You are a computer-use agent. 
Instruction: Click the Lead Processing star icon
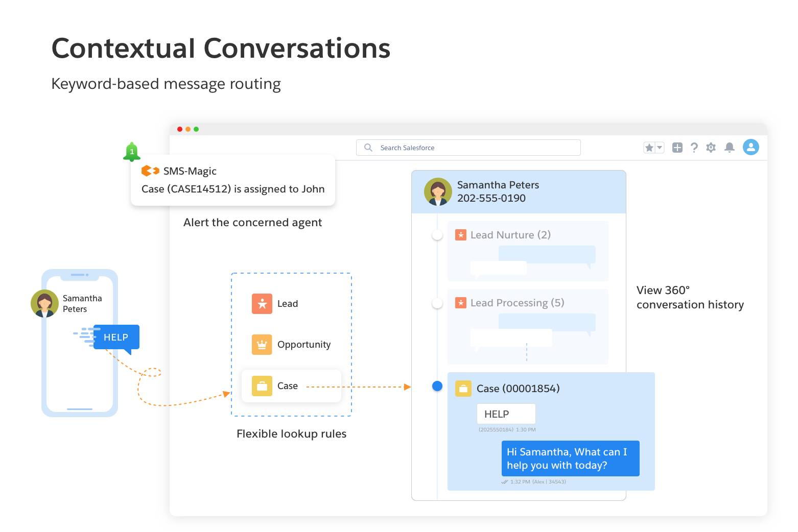pyautogui.click(x=461, y=303)
